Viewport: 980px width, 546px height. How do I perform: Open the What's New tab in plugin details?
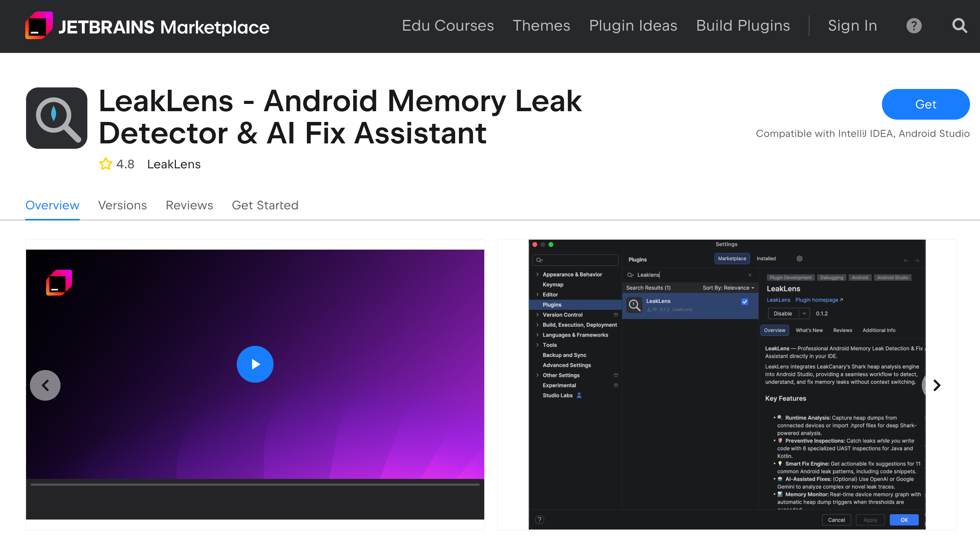pos(809,330)
